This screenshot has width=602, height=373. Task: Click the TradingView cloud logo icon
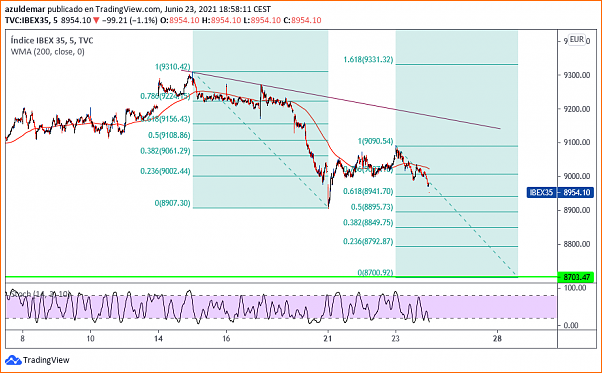tap(13, 360)
